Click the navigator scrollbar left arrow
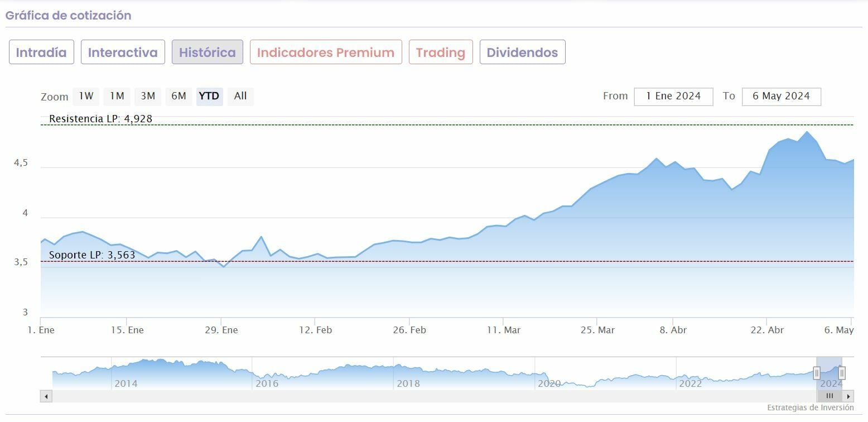This screenshot has height=422, width=868. coord(46,396)
